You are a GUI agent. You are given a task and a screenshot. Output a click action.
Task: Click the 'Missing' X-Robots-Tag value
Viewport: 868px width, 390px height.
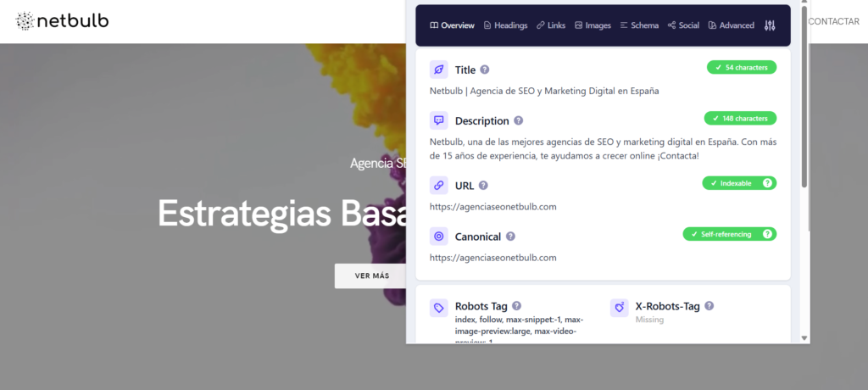point(649,320)
